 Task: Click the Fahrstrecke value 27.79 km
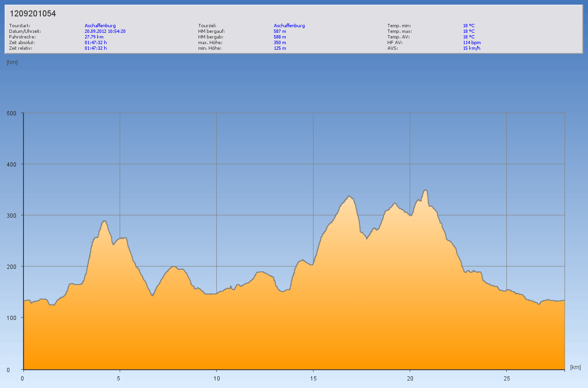(x=94, y=37)
